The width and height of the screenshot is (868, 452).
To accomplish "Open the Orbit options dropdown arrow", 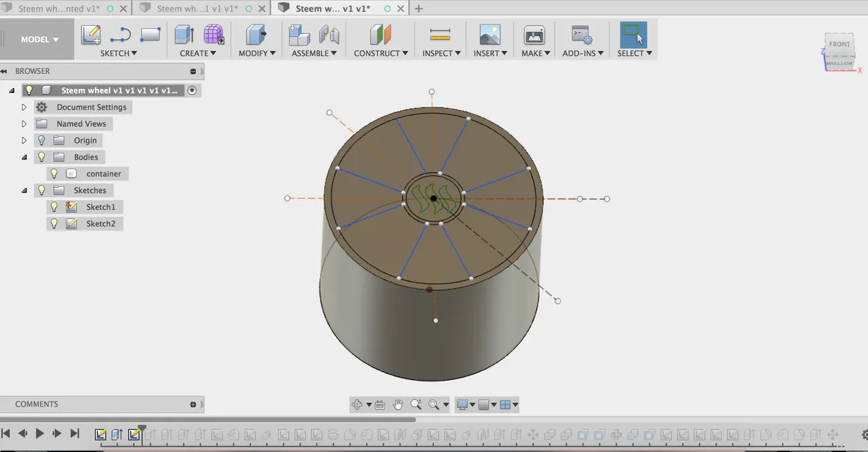I will click(x=369, y=404).
